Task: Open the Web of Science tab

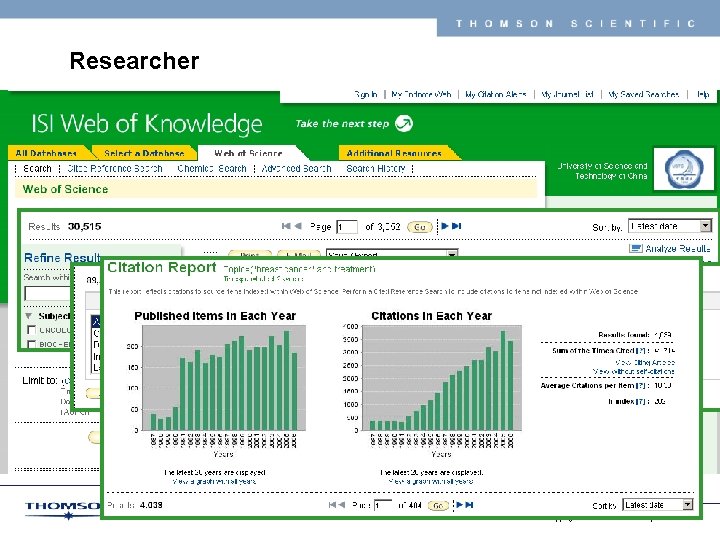Action: click(x=248, y=153)
